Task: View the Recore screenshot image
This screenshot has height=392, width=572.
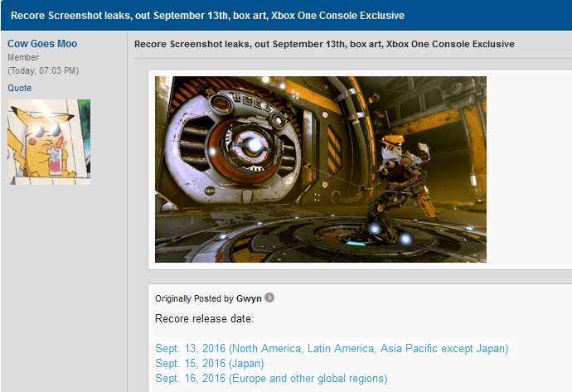Action: coord(321,169)
